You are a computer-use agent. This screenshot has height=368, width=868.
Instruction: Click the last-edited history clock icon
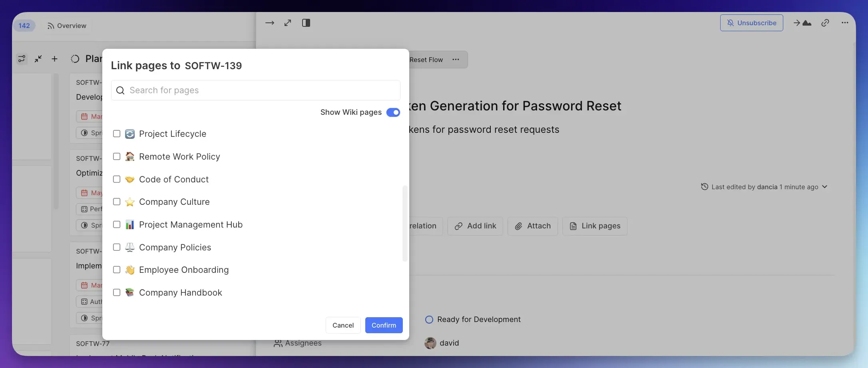pos(705,187)
